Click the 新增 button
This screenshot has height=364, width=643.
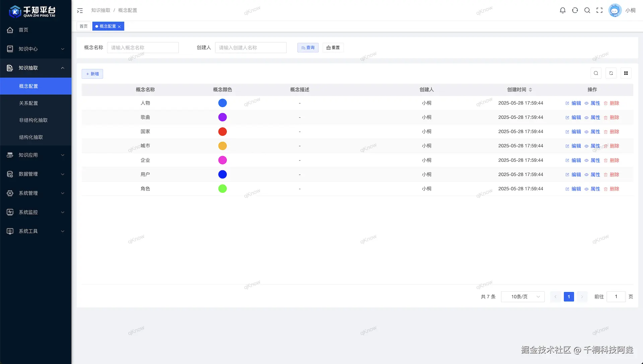[92, 74]
